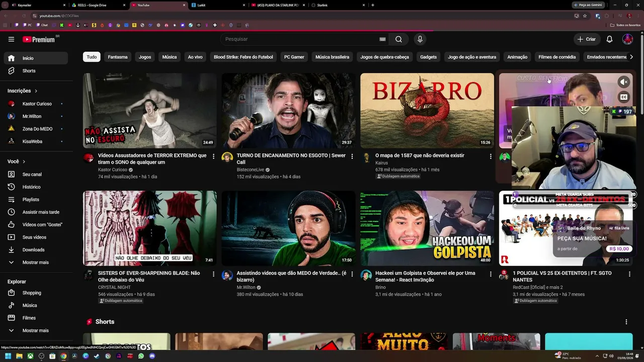Open Shopping under Explorar
This screenshot has width=644, height=362.
35,293
